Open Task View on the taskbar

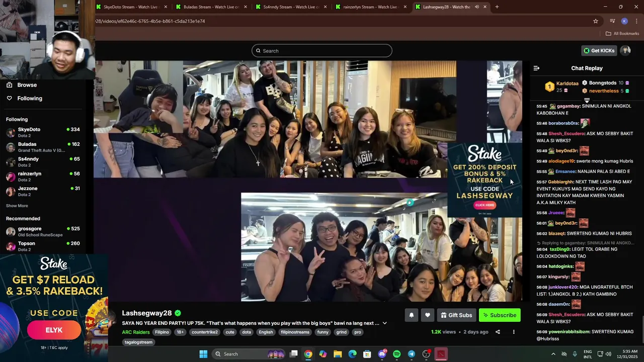pyautogui.click(x=294, y=354)
